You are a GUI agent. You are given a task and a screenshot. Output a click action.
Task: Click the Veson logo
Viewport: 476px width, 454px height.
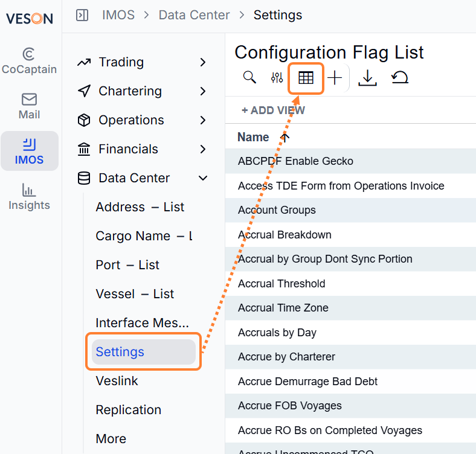(x=30, y=19)
